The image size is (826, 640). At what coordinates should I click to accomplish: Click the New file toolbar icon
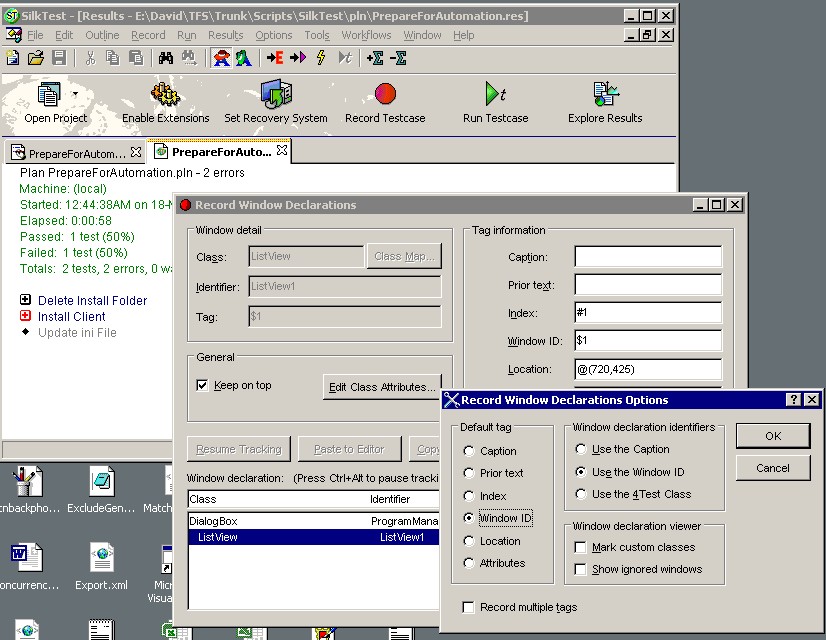tap(13, 57)
